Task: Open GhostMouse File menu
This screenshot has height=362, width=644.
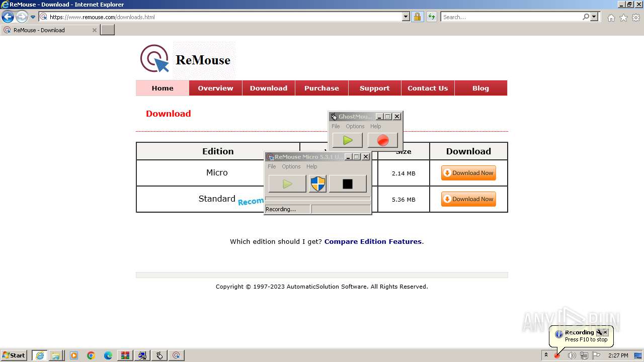Action: (336, 126)
